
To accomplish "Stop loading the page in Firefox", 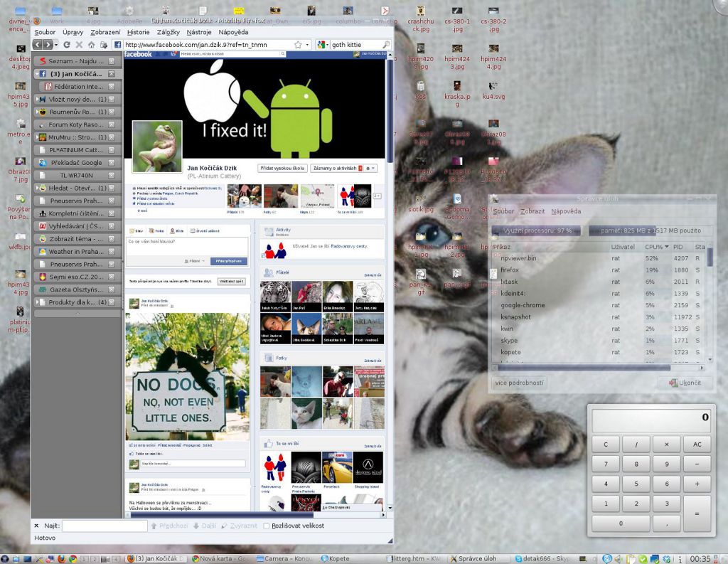I will pos(79,45).
